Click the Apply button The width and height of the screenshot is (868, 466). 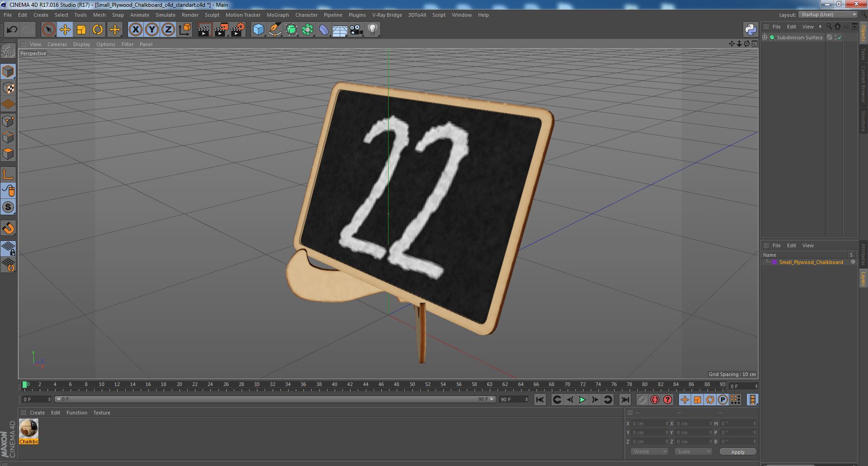tap(738, 452)
